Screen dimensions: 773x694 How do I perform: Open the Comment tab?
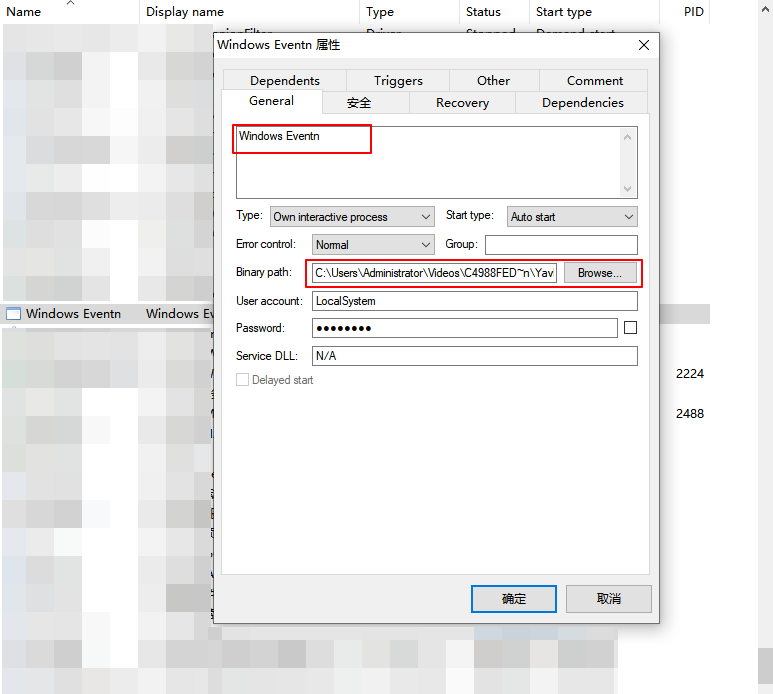click(x=594, y=80)
